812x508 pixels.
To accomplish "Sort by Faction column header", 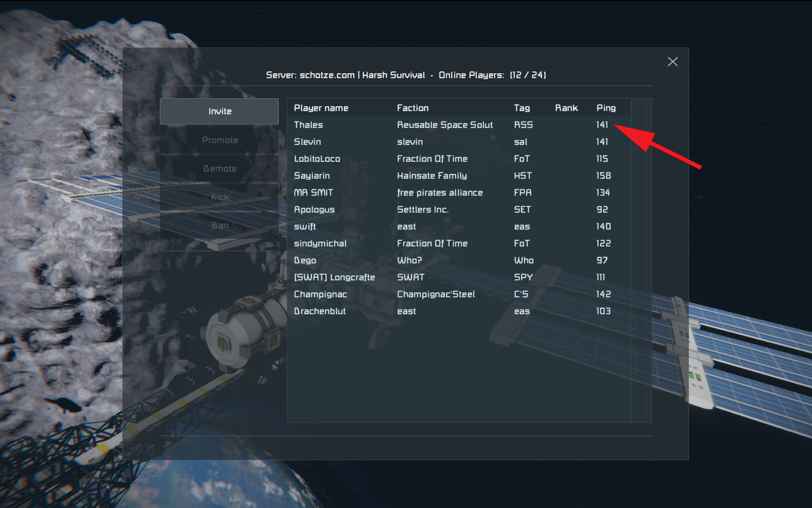I will pyautogui.click(x=412, y=108).
